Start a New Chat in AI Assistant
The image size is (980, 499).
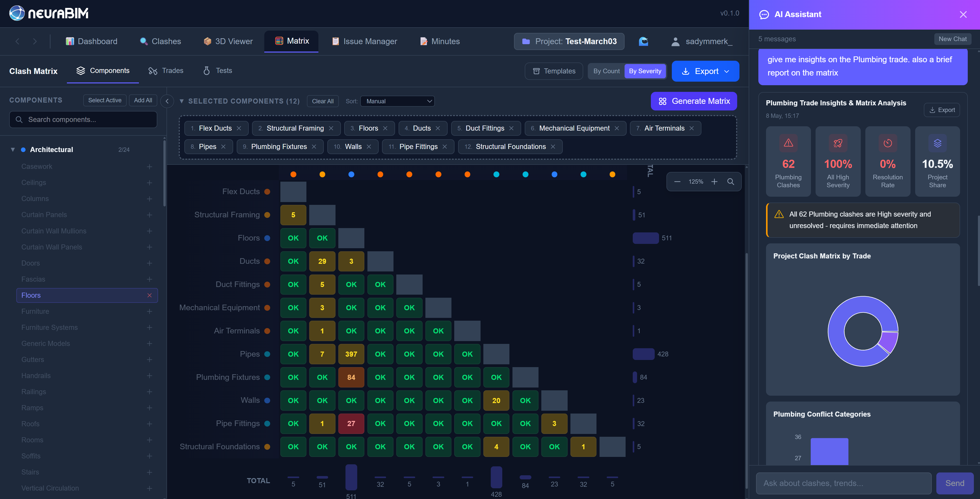coord(952,39)
